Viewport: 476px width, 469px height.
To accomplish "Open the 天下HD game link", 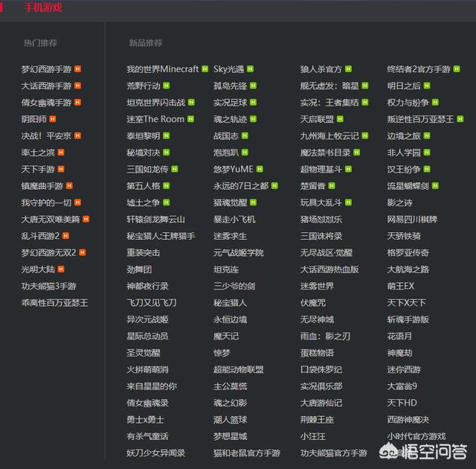I will pyautogui.click(x=402, y=403).
